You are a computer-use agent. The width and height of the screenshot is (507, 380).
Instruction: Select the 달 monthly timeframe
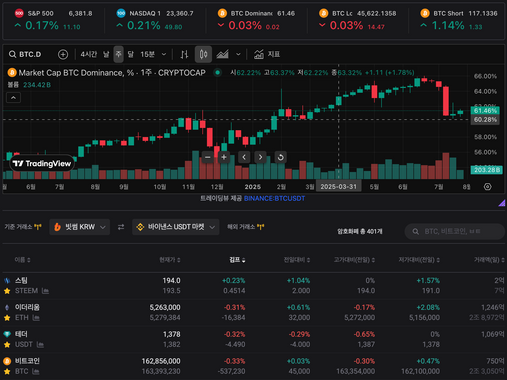point(131,54)
